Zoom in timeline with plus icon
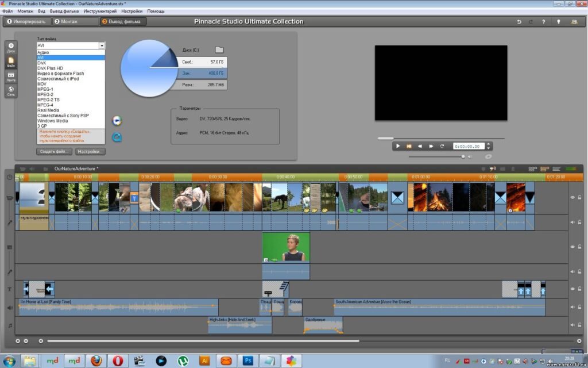Image resolution: width=588 pixels, height=368 pixels. 18,341
